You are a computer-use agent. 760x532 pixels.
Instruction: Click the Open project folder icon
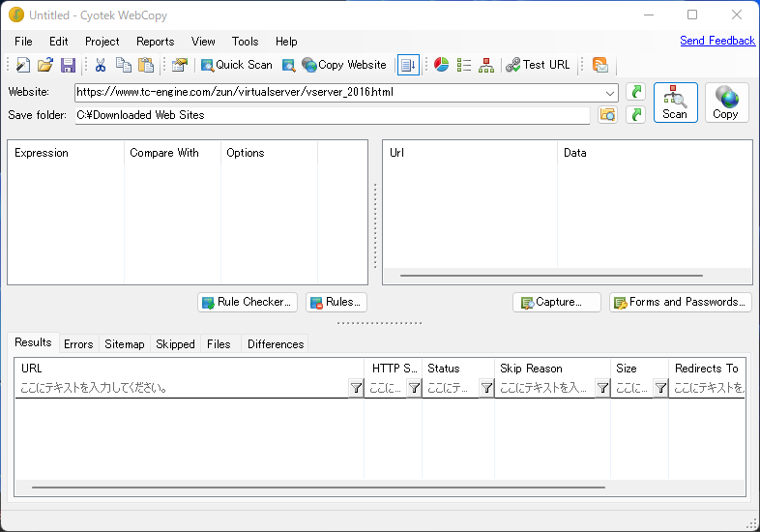[x=45, y=65]
